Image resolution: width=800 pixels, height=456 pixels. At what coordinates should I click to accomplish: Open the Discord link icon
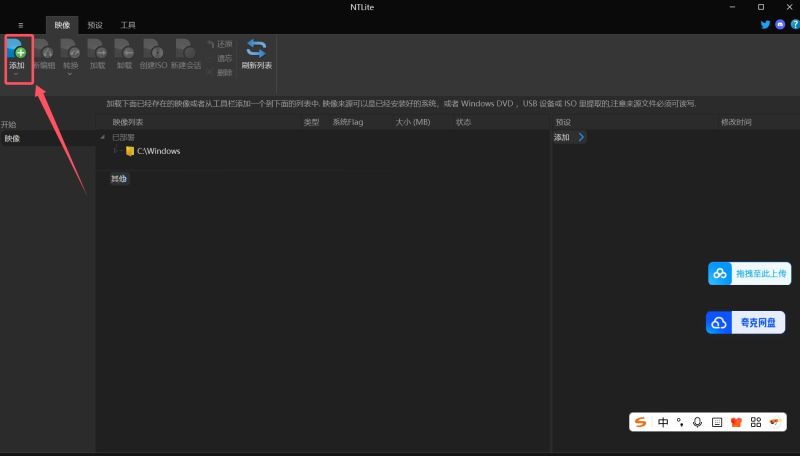click(x=780, y=24)
